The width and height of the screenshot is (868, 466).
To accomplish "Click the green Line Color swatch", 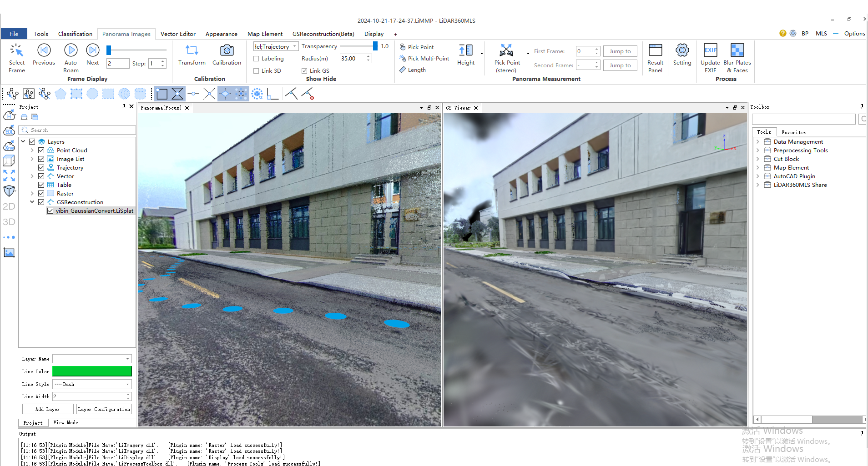I will click(92, 371).
